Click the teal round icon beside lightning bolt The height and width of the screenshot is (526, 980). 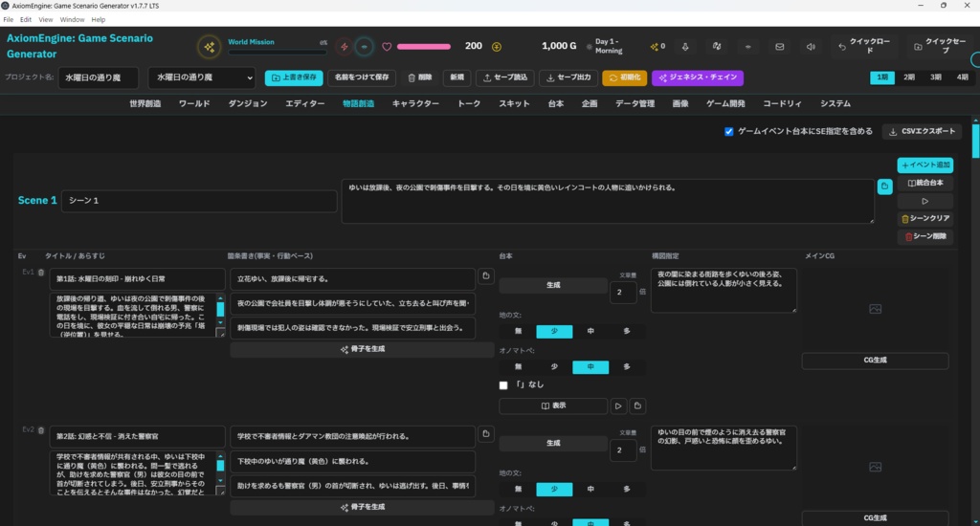[x=365, y=47]
